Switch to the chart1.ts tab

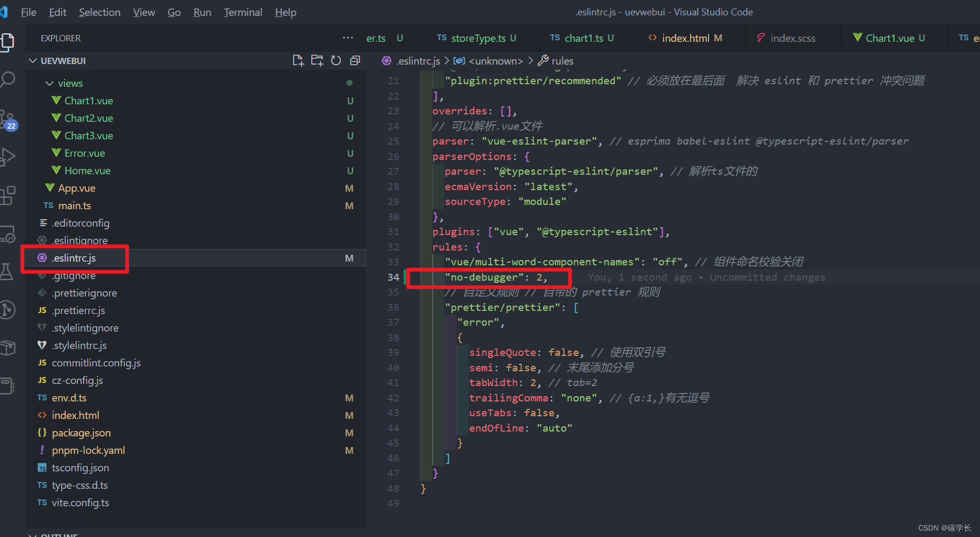(x=587, y=38)
